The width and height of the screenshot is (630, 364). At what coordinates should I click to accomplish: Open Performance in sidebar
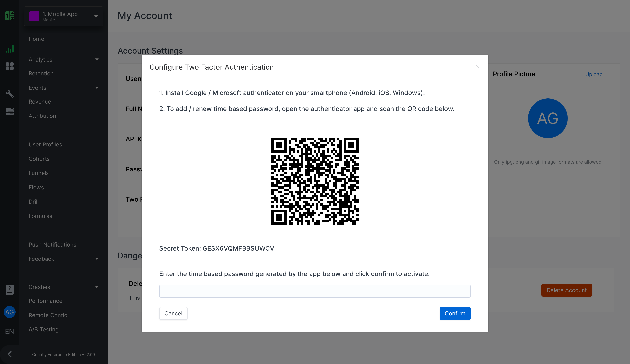[45, 301]
